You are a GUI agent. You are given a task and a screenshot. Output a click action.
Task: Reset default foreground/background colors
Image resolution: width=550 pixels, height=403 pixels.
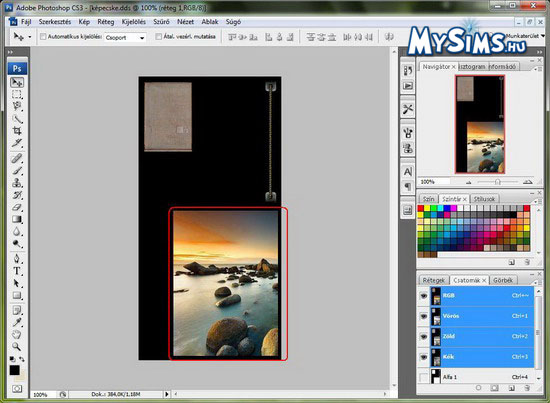click(x=12, y=359)
